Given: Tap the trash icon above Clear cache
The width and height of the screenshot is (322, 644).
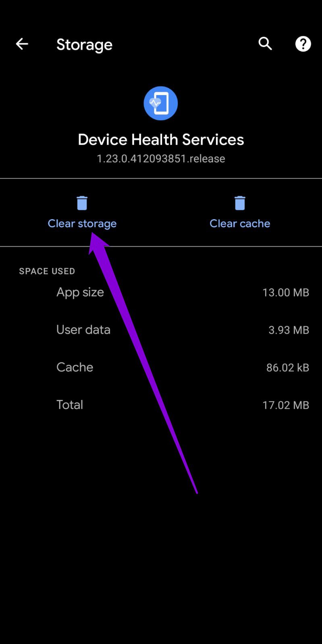Looking at the screenshot, I should tap(240, 203).
